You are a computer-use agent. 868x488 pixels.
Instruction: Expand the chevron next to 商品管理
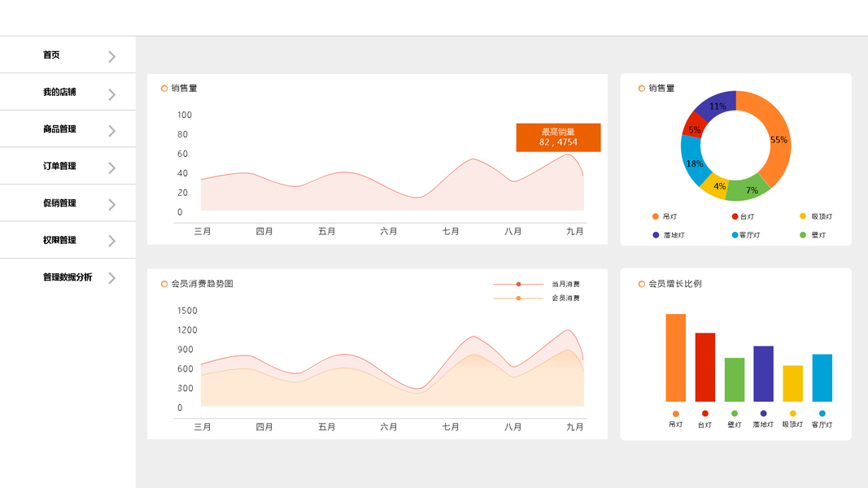[111, 131]
